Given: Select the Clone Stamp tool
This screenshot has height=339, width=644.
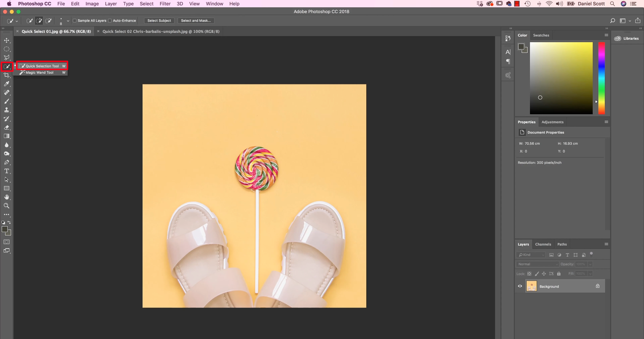Looking at the screenshot, I should 7,110.
